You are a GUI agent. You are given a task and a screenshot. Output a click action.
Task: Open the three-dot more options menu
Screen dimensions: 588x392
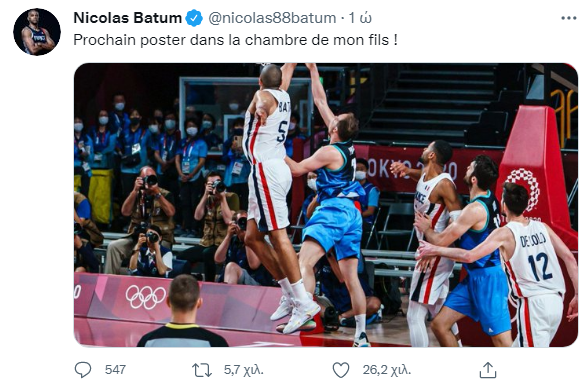pos(568,18)
